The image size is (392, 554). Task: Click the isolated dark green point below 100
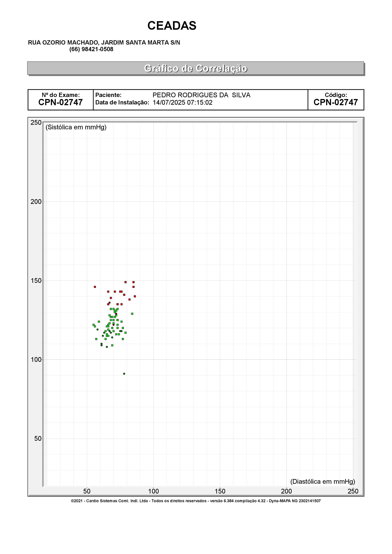(124, 374)
